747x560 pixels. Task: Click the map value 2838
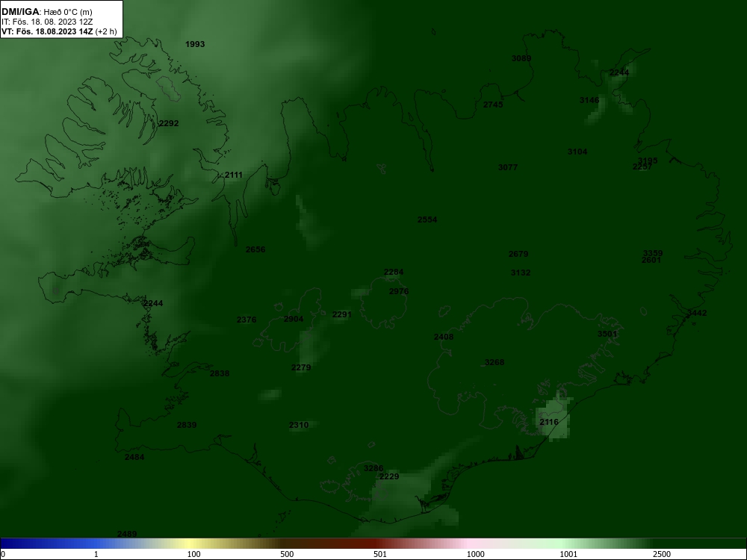pyautogui.click(x=220, y=373)
